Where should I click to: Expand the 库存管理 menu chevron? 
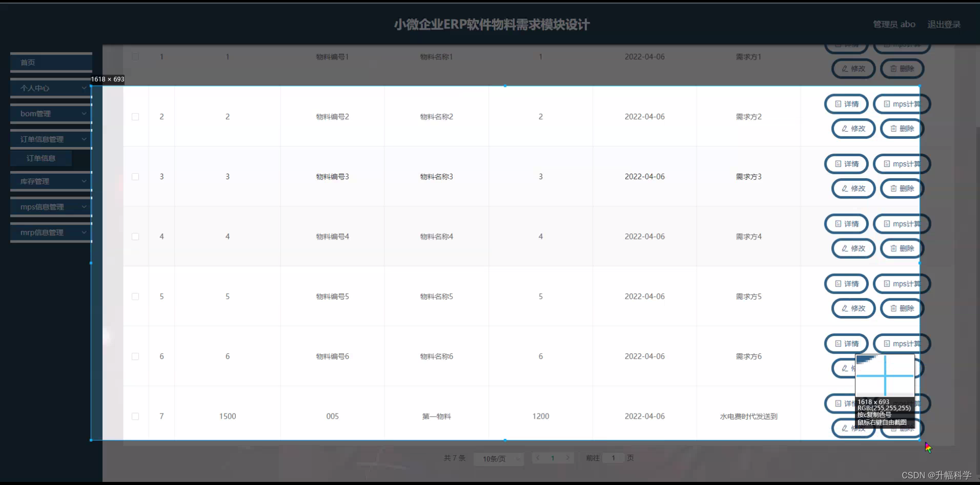pyautogui.click(x=83, y=181)
